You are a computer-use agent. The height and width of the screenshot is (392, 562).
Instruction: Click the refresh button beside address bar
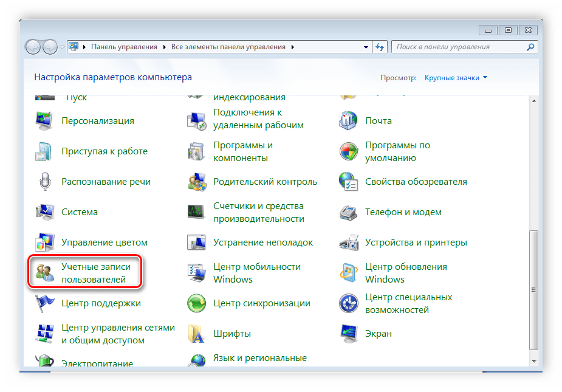click(380, 47)
